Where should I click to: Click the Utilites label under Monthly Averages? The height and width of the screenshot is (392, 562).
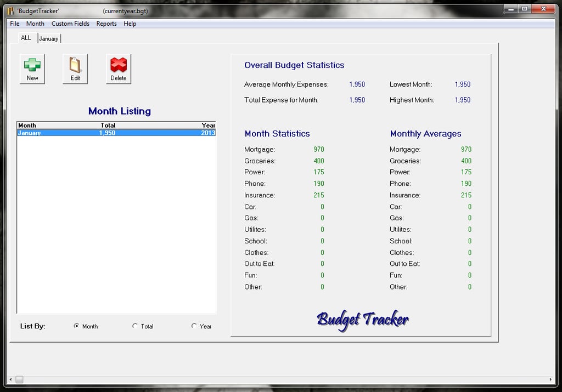[400, 230]
